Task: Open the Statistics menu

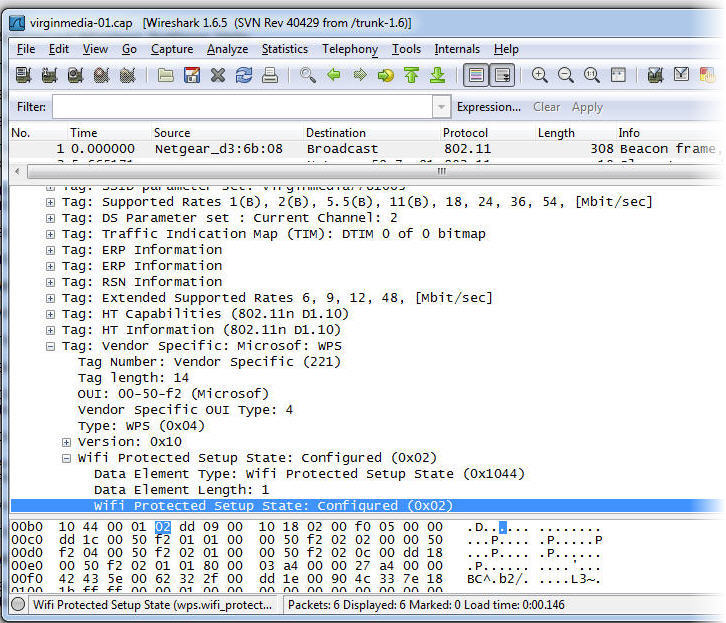Action: pos(285,49)
